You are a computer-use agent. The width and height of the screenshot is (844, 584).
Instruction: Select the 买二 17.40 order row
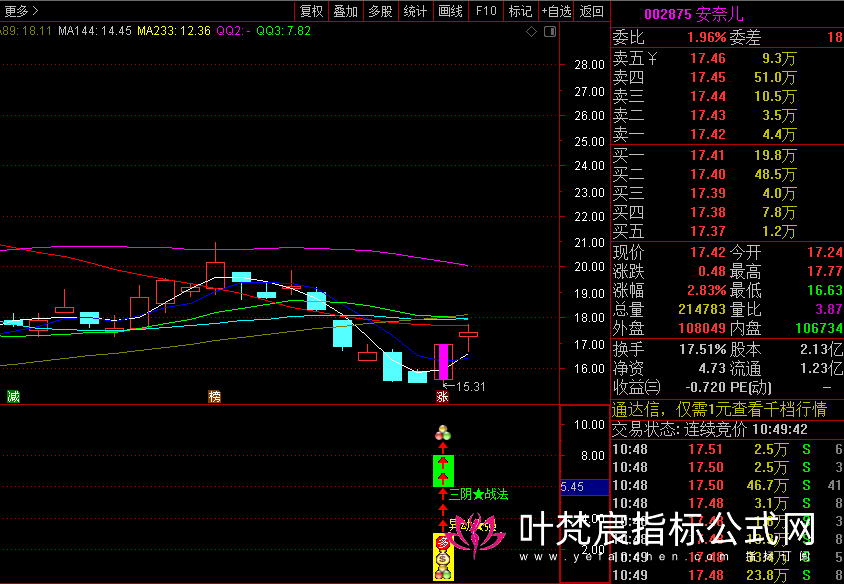(728, 174)
